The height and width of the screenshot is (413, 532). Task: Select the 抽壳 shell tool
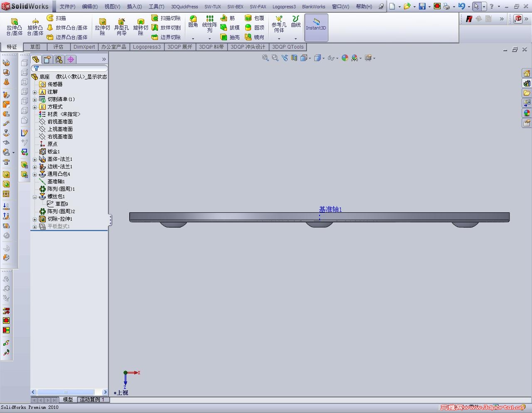230,37
